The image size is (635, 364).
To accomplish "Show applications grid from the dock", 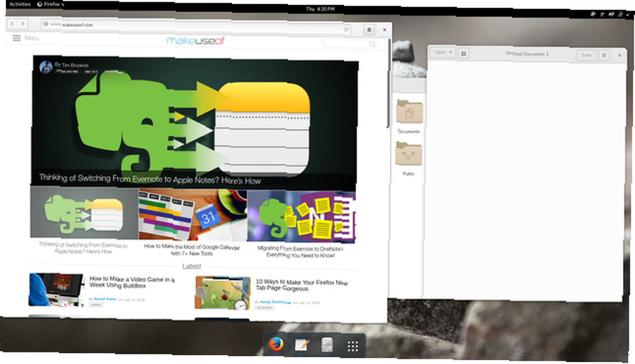I will [352, 346].
